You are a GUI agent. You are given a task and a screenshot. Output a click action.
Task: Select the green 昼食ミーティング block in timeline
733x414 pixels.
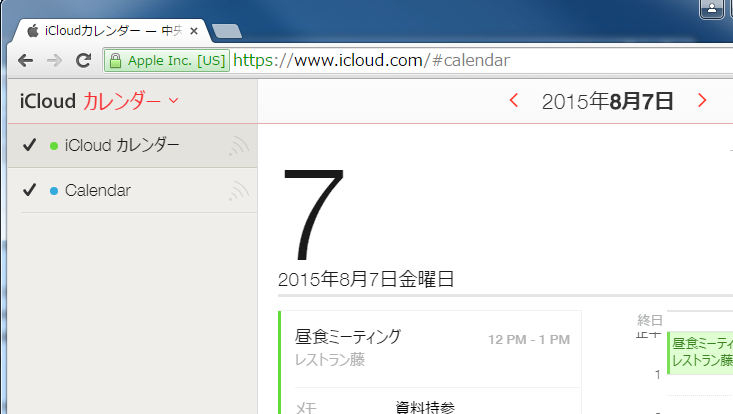coord(700,353)
